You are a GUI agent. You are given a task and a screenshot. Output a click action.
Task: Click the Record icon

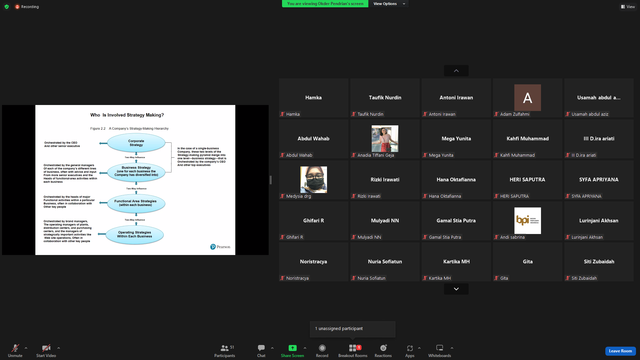[x=322, y=348]
